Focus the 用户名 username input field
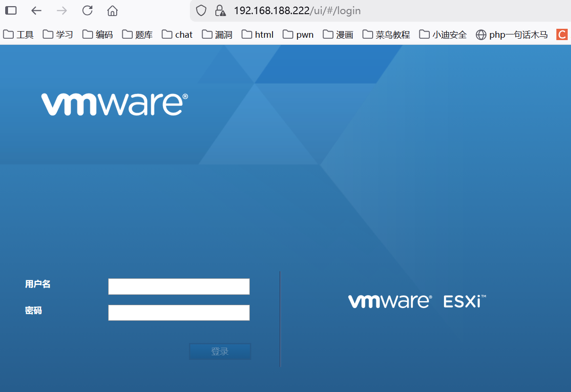The width and height of the screenshot is (571, 392). [179, 286]
